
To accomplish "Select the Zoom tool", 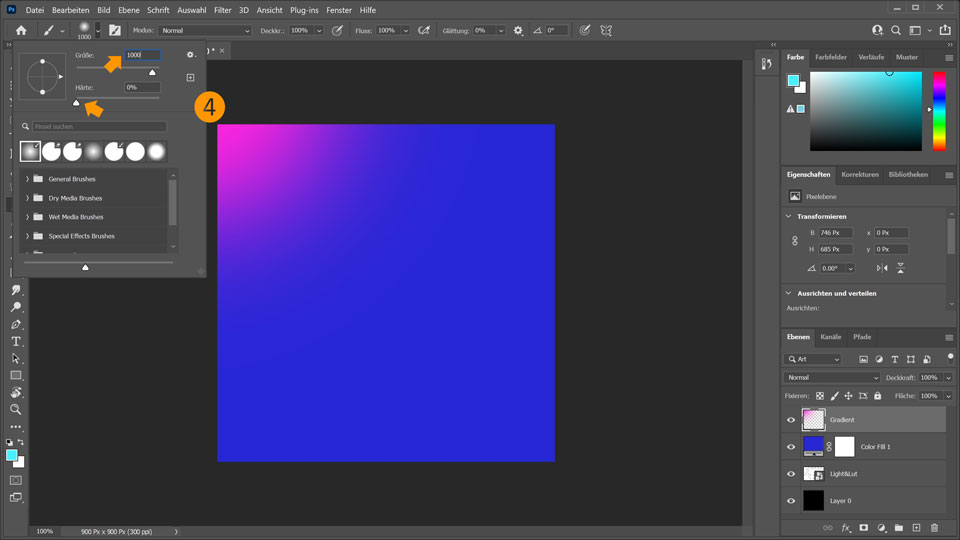I will pyautogui.click(x=16, y=409).
